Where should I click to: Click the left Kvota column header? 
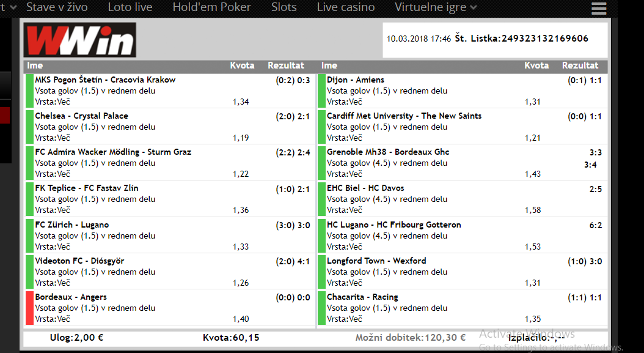pyautogui.click(x=242, y=65)
